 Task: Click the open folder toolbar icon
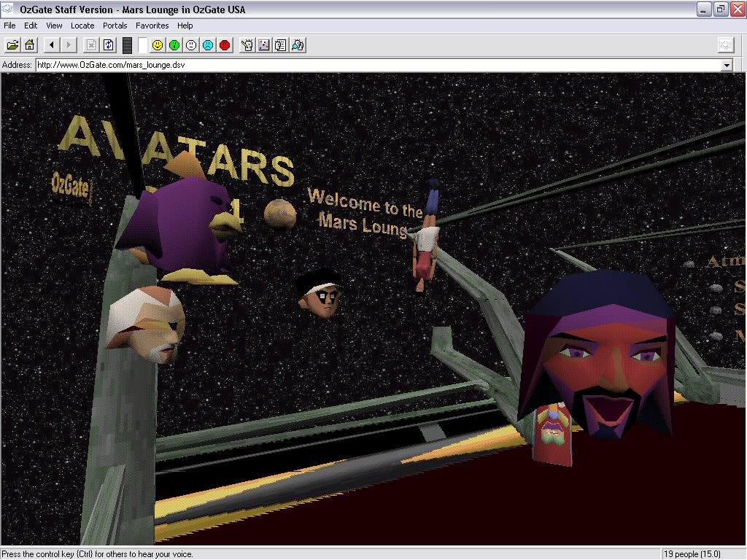(12, 45)
